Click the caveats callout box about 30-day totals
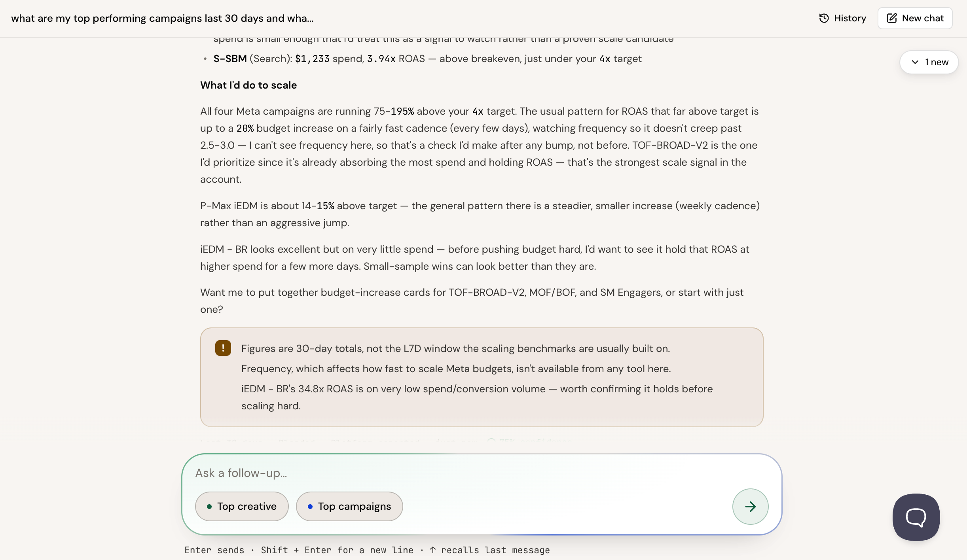The image size is (967, 560). tap(482, 377)
